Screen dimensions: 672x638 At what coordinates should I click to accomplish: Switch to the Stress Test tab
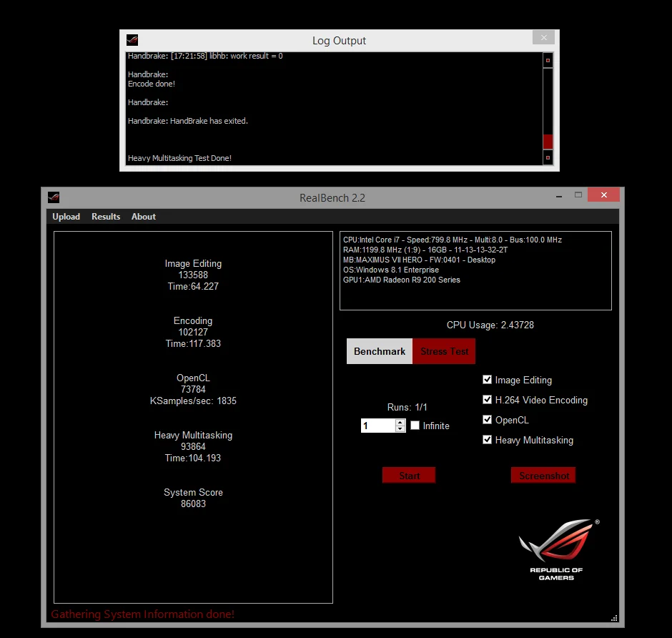point(444,351)
